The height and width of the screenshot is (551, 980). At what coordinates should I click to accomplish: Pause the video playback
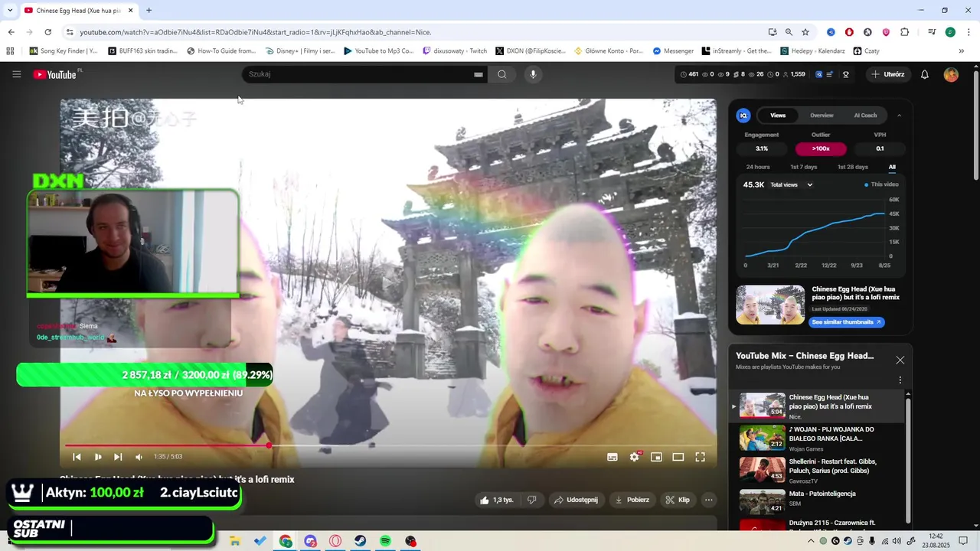point(98,457)
